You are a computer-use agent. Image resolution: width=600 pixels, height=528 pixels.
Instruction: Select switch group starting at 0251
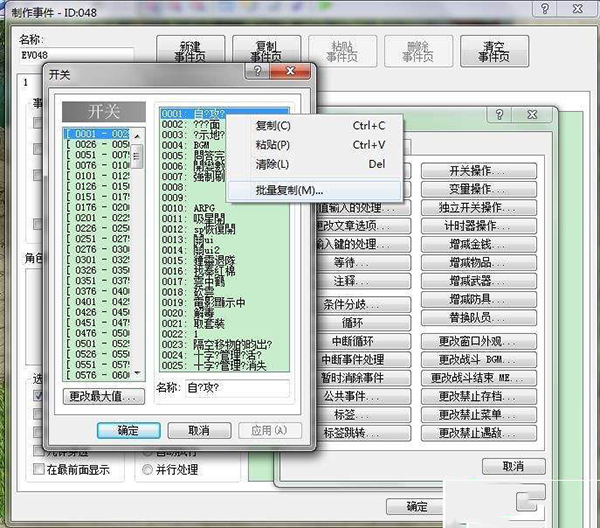97,238
